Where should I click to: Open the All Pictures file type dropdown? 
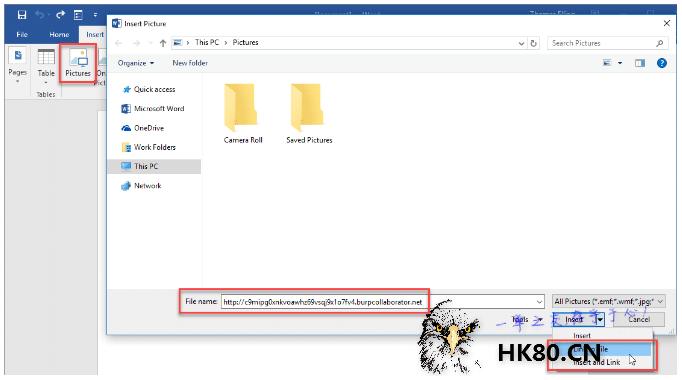609,301
